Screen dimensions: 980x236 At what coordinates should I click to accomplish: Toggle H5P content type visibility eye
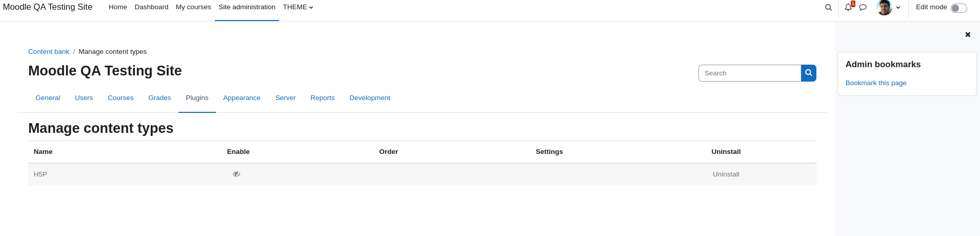click(x=236, y=174)
